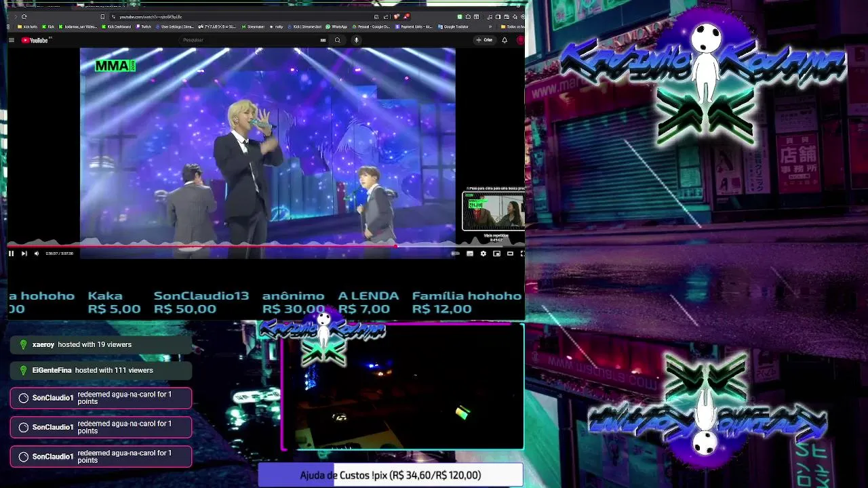Image resolution: width=868 pixels, height=488 pixels.
Task: Open the Google Tradutor bookmark
Action: (454, 26)
